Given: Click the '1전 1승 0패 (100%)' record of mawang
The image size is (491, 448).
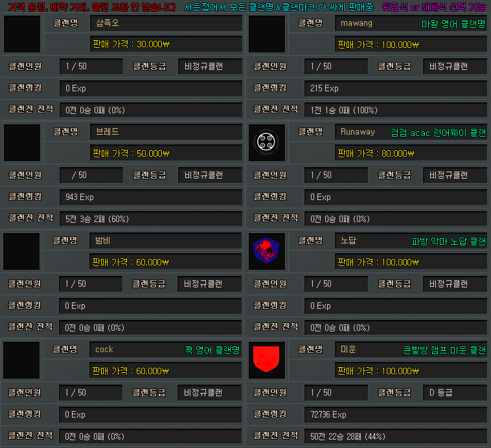Looking at the screenshot, I should (x=396, y=110).
